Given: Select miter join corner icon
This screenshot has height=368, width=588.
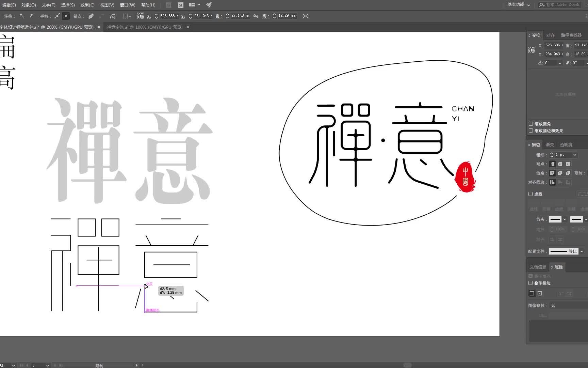Looking at the screenshot, I should pyautogui.click(x=552, y=173).
